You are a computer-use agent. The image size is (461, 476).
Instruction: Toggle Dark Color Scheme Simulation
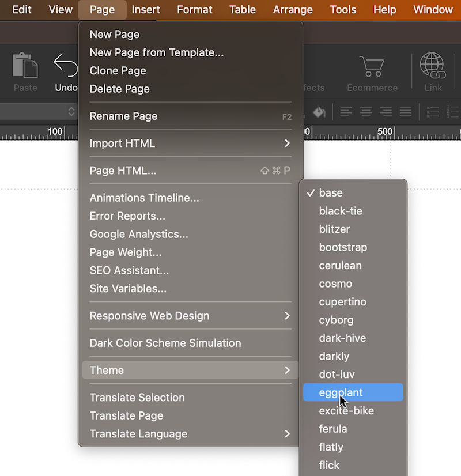click(165, 343)
